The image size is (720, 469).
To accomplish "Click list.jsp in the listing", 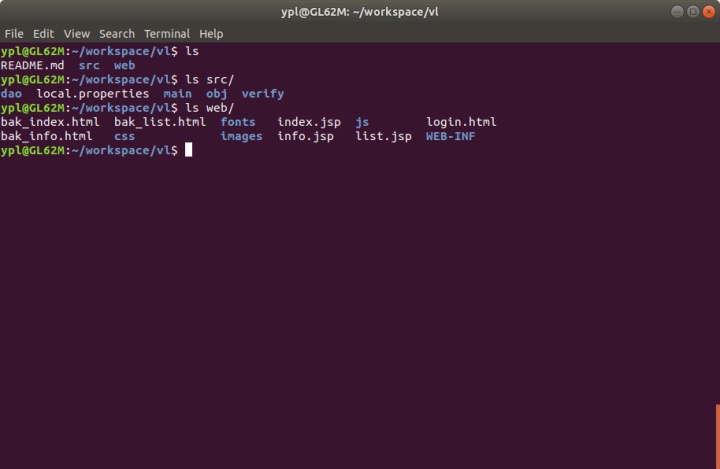I will point(383,136).
